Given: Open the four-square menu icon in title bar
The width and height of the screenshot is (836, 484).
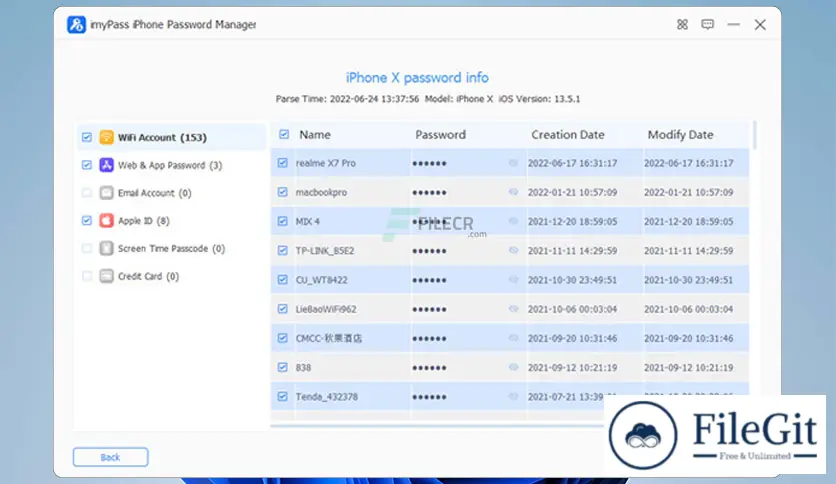Looking at the screenshot, I should [682, 25].
